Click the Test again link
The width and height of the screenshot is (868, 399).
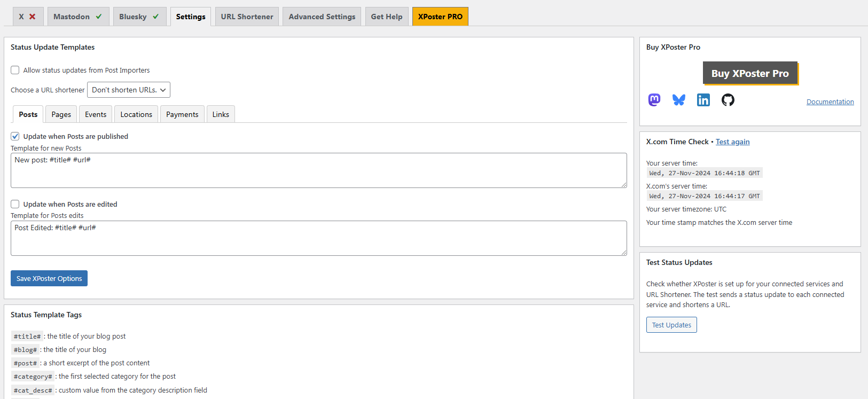point(732,142)
